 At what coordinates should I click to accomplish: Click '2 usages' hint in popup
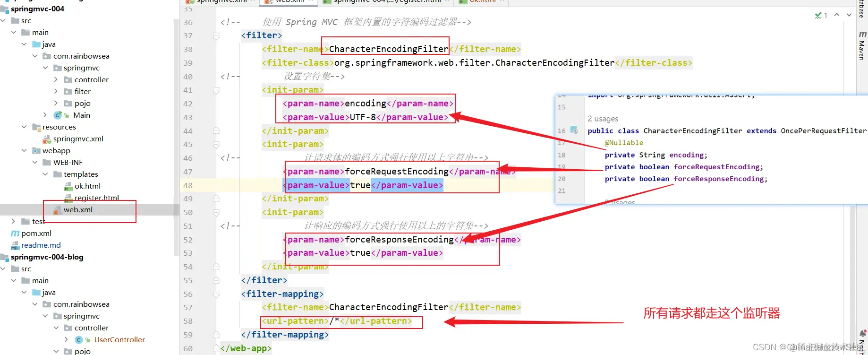point(603,119)
